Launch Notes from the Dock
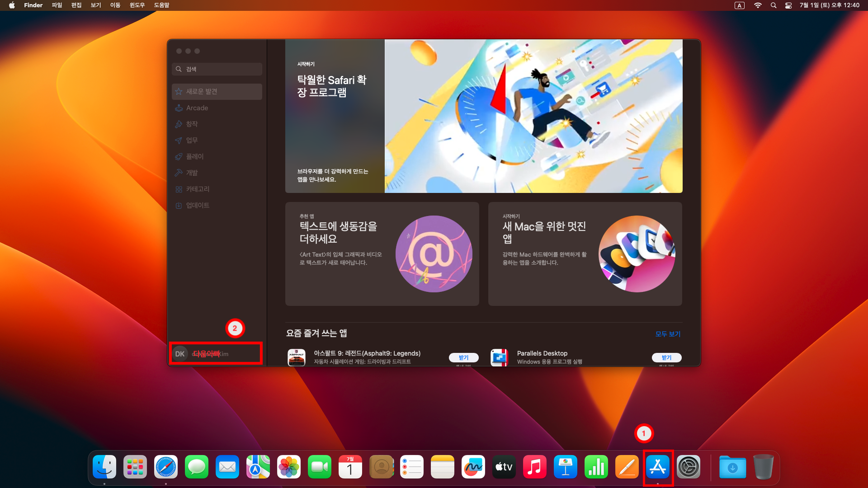Viewport: 868px width, 488px height. coord(443,467)
